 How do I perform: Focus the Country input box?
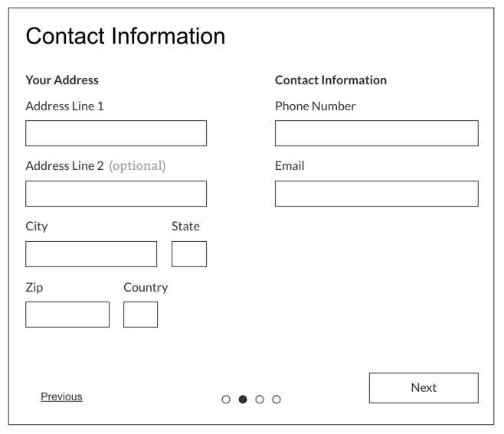click(x=140, y=315)
